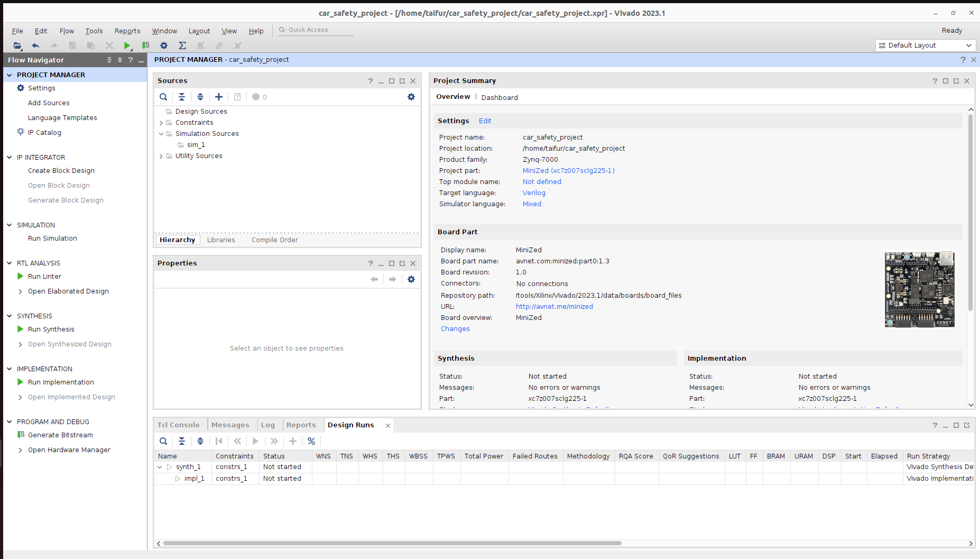Search in Sources panel
This screenshot has height=559, width=980.
point(163,97)
